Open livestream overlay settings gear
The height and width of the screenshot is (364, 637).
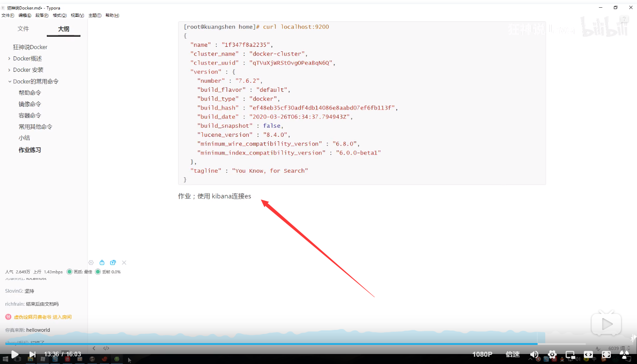pos(91,263)
